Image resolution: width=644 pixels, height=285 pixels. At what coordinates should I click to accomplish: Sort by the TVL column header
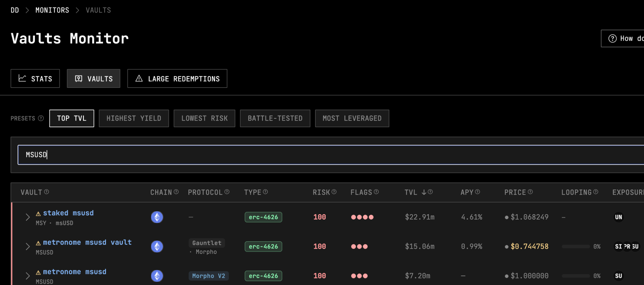(x=415, y=192)
